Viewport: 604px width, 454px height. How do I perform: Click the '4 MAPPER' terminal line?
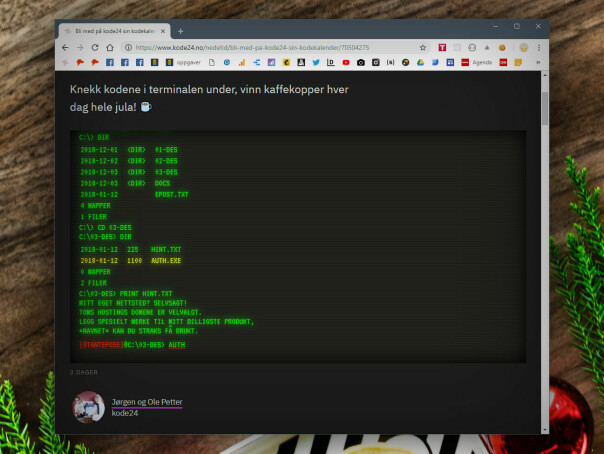[x=95, y=206]
